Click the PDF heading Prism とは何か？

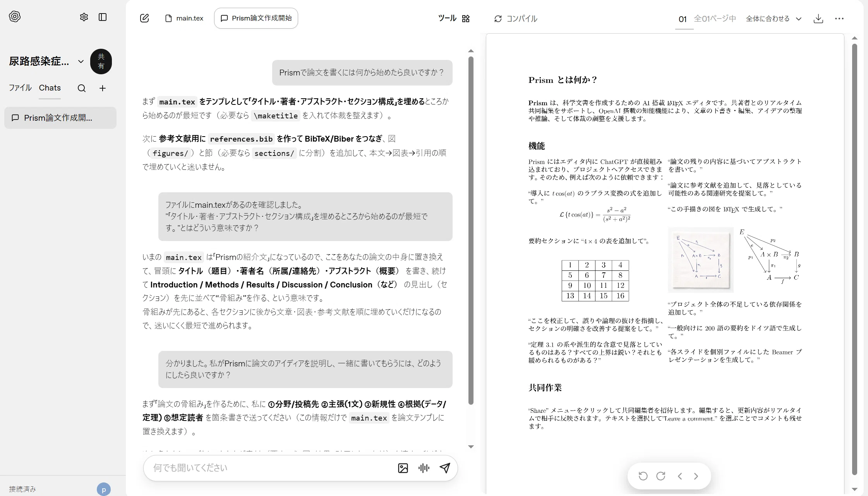pyautogui.click(x=563, y=80)
